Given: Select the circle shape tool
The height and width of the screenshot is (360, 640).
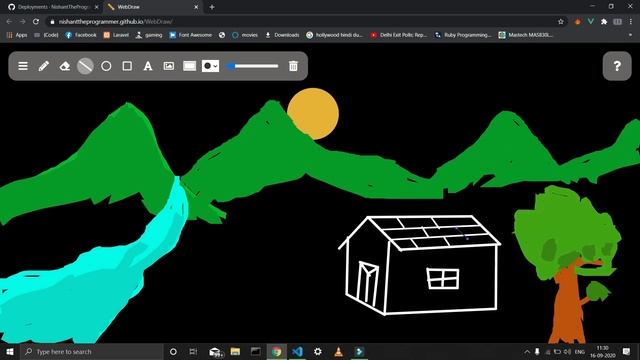Looking at the screenshot, I should pos(106,66).
